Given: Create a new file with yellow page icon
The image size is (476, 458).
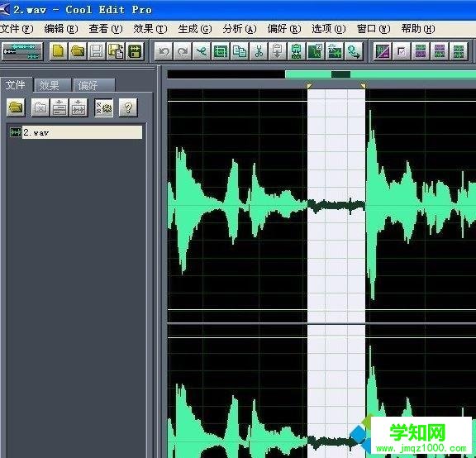Looking at the screenshot, I should 59,51.
